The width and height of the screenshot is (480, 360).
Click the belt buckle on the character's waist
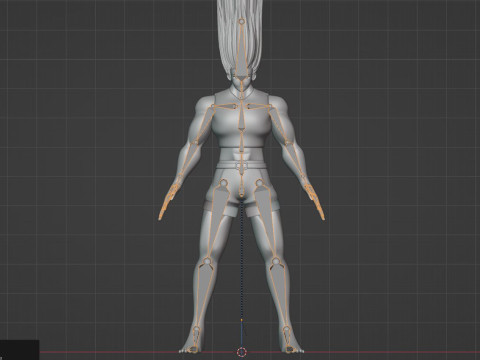(241, 166)
